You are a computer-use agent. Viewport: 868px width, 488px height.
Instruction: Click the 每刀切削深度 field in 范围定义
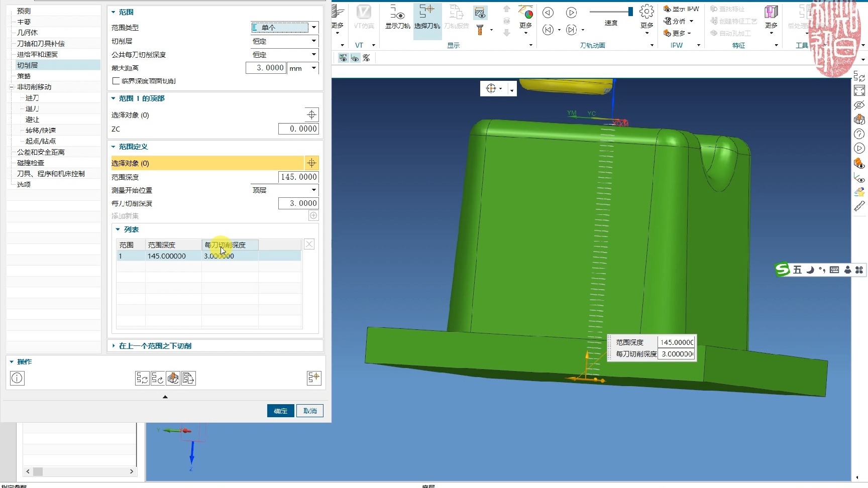pyautogui.click(x=298, y=203)
